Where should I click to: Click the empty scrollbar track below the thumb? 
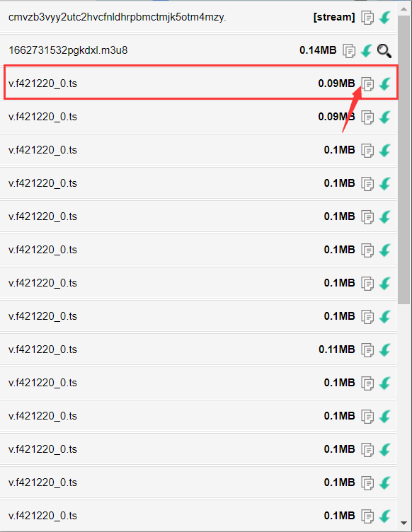coord(404,410)
